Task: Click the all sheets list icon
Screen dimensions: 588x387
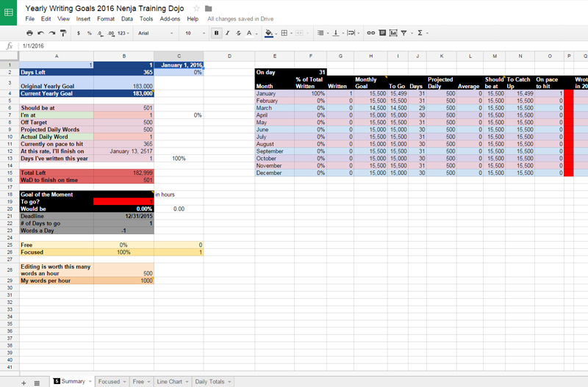Action: tap(37, 382)
